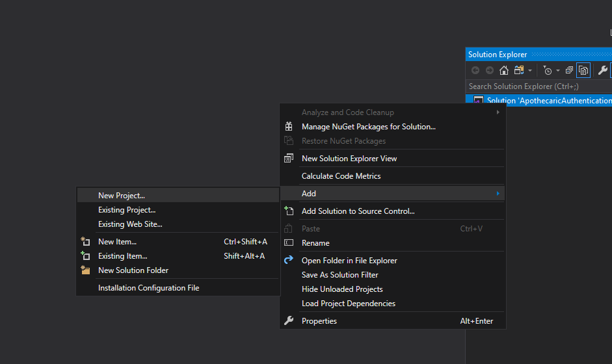Select New Project... from the Add submenu

click(x=122, y=196)
